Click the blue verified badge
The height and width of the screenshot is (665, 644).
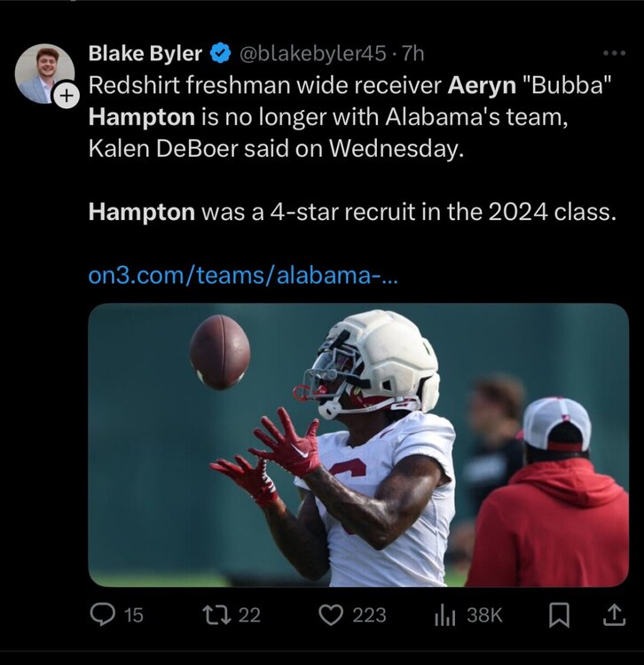219,54
